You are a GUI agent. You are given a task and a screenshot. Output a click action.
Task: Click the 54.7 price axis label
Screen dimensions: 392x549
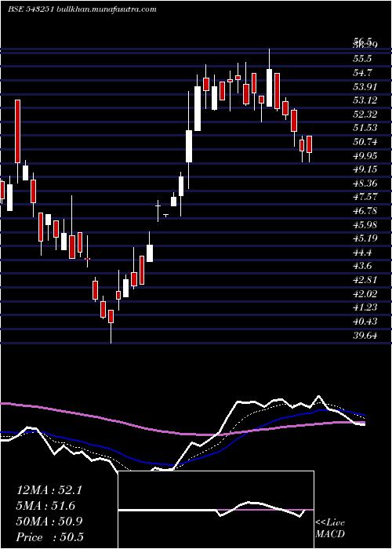pyautogui.click(x=362, y=73)
